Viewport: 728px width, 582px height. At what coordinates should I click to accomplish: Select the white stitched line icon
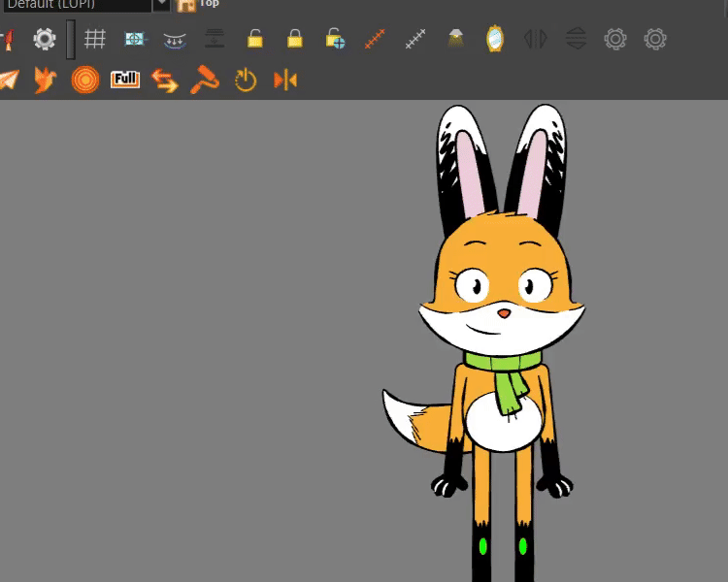[x=415, y=40]
